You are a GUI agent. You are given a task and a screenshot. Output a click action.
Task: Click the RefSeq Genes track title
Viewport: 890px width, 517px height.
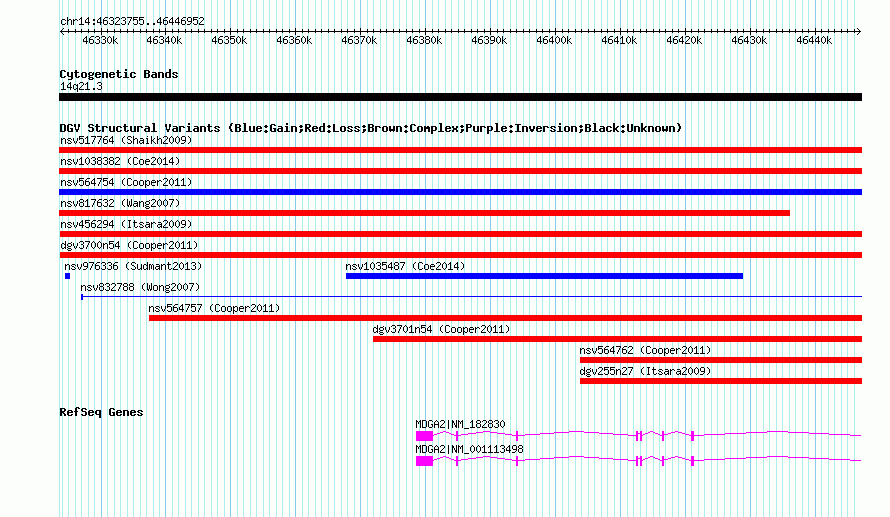point(101,412)
